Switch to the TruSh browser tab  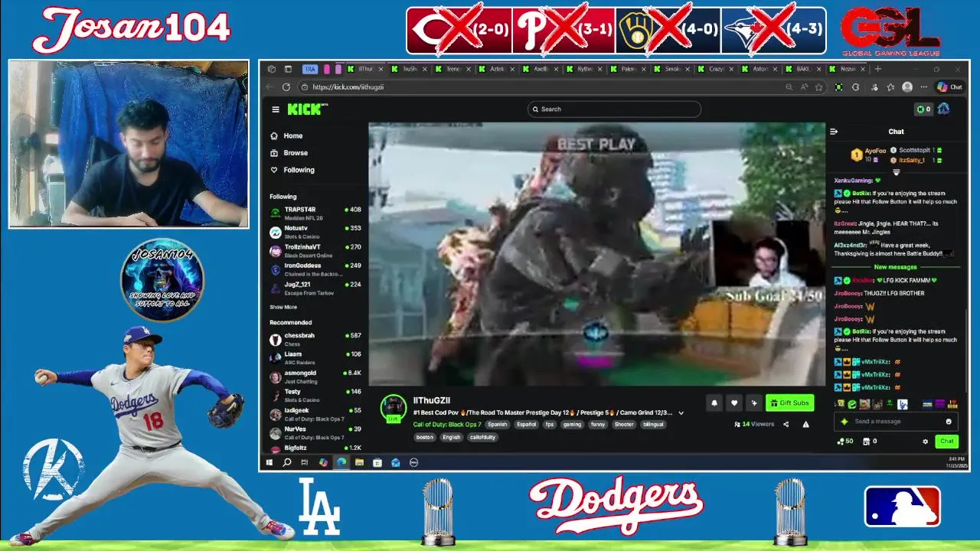(410, 69)
